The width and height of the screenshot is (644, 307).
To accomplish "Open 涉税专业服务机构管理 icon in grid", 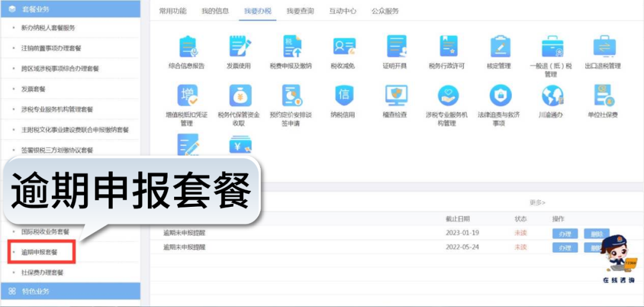I will tap(448, 95).
